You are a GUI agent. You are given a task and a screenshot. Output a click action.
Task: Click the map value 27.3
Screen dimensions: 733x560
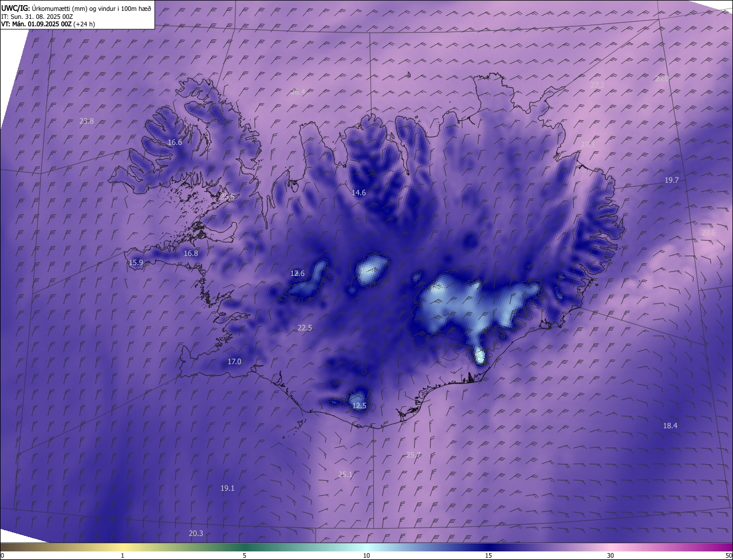588,145
